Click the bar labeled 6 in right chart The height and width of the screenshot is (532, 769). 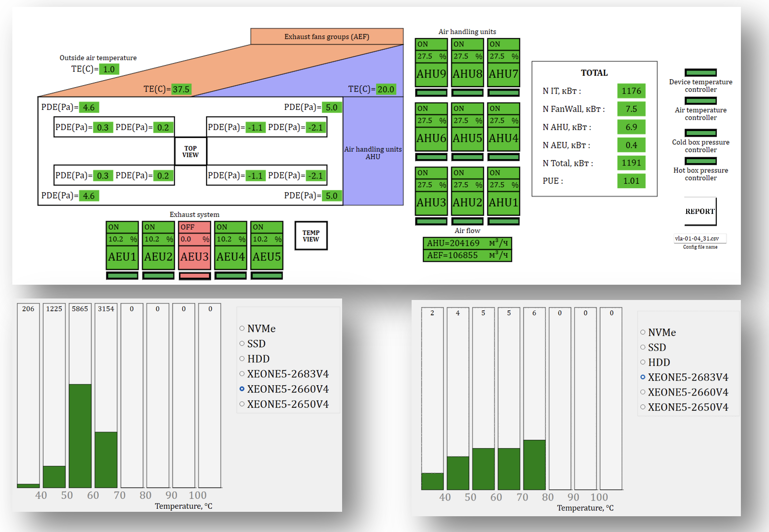534,465
